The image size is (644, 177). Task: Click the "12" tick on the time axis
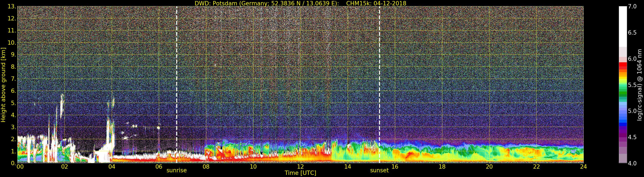[x=300, y=167]
